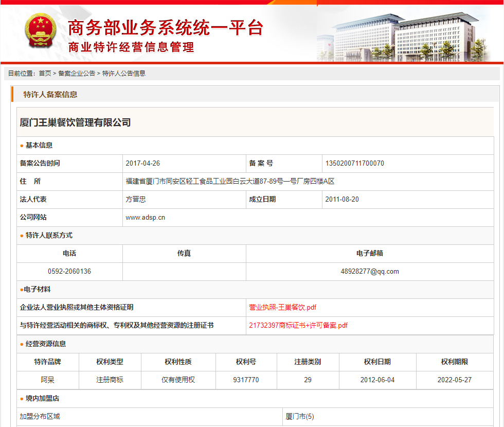Click rights number 9317770
The height and width of the screenshot is (427, 504).
click(246, 380)
